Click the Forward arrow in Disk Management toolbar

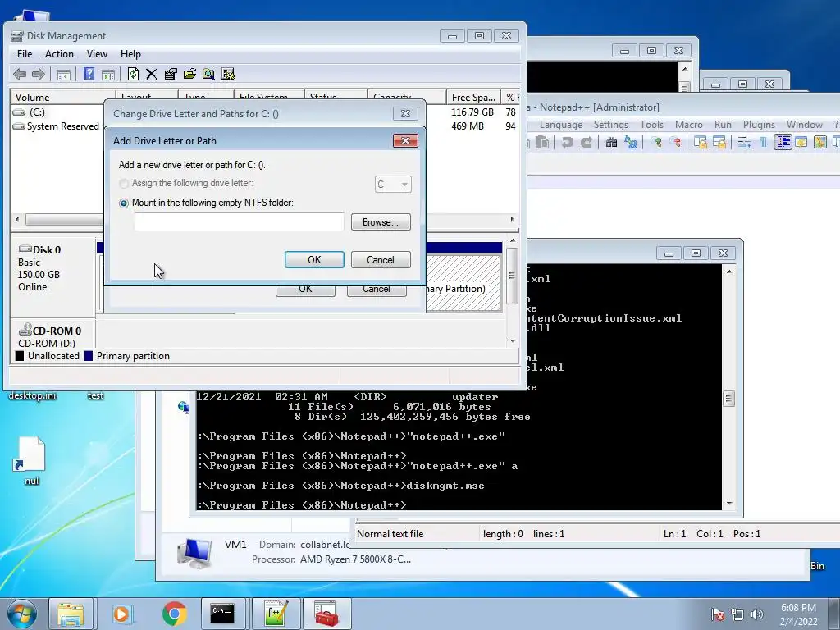[x=38, y=74]
